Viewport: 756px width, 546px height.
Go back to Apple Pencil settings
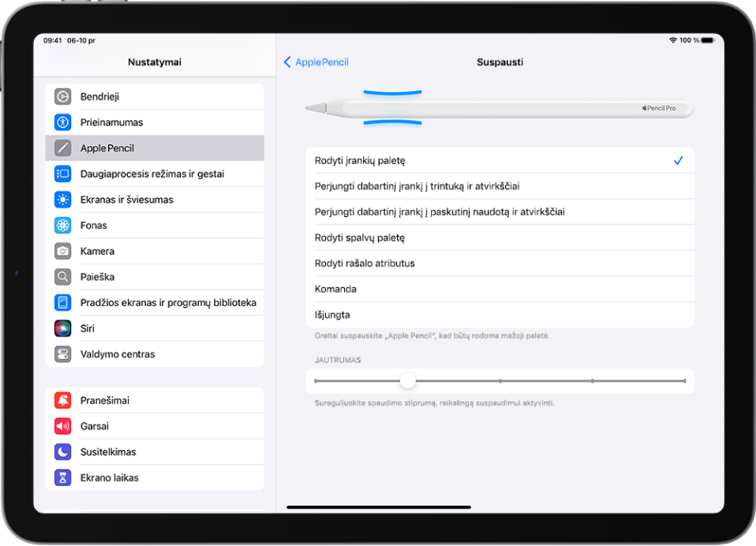pyautogui.click(x=316, y=62)
